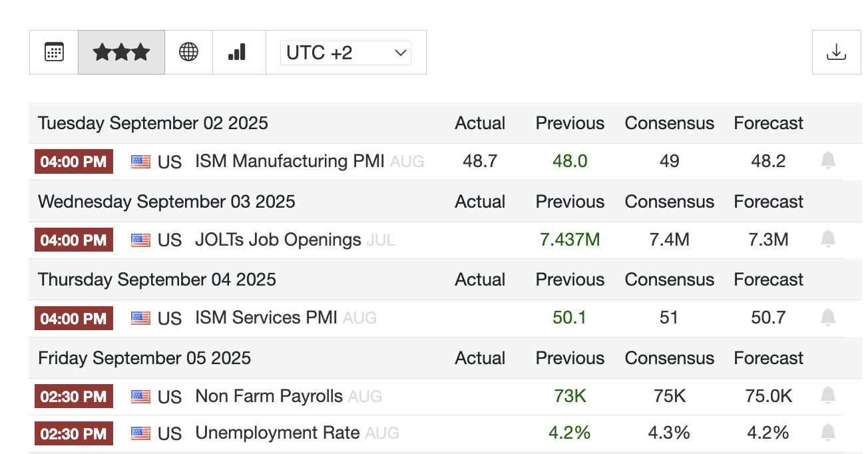
Task: Select the three-star importance filter
Action: click(121, 52)
